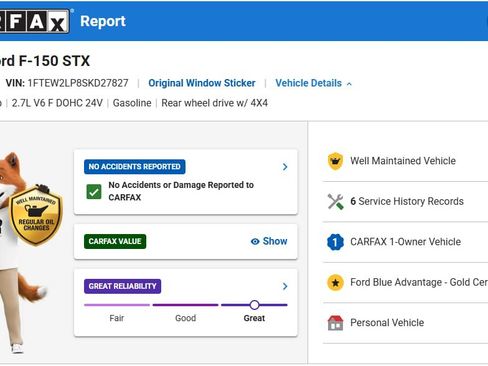The width and height of the screenshot is (488, 366).
Task: Click the 6 Service History Records text
Action: click(x=407, y=201)
